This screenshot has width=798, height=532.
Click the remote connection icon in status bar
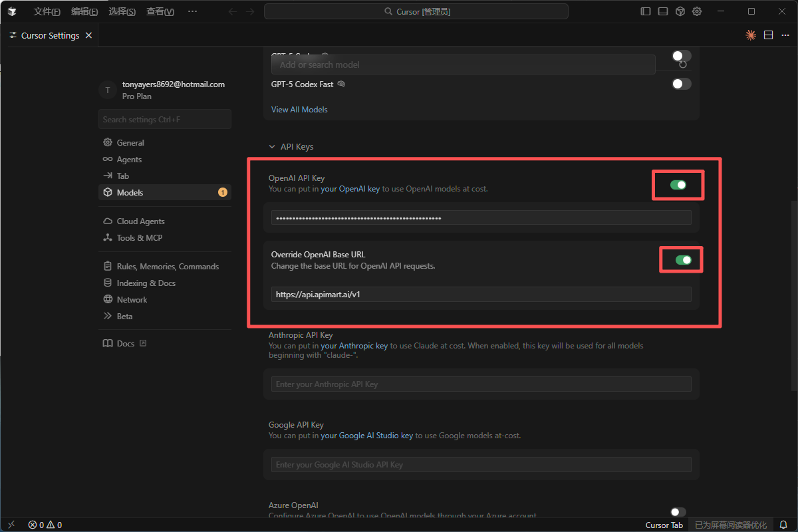click(x=11, y=525)
